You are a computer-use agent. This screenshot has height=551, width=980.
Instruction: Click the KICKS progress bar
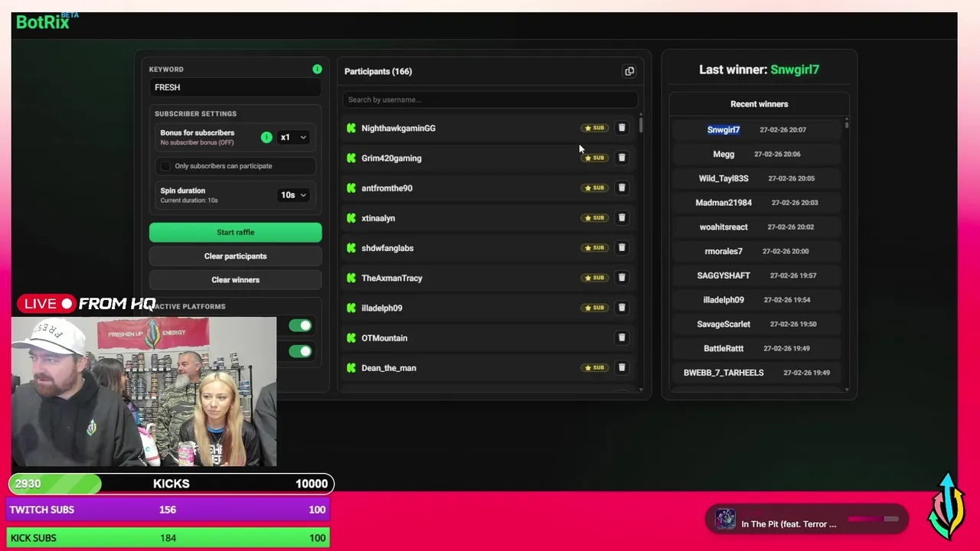coord(171,484)
